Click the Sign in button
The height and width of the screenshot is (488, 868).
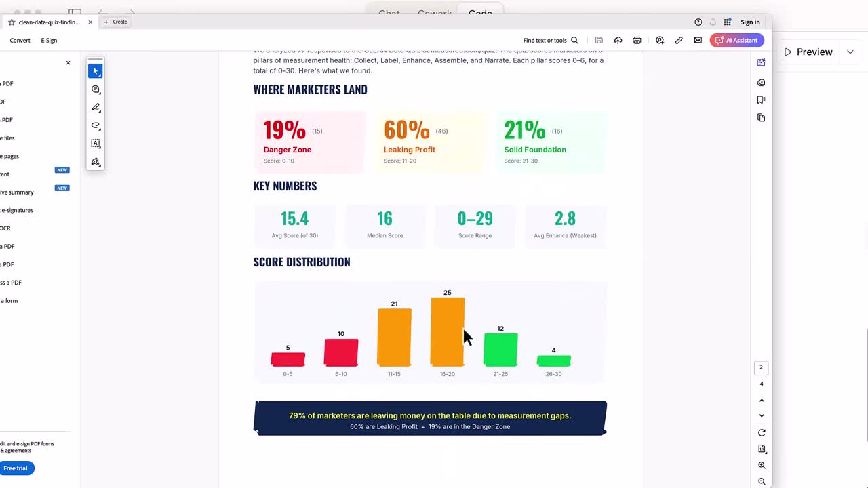750,22
